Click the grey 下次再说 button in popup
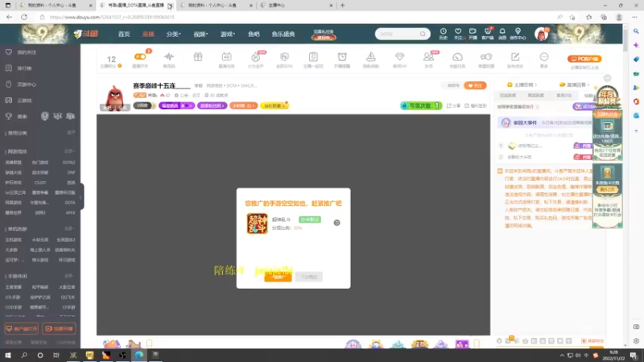Image resolution: width=644 pixels, height=362 pixels. point(309,277)
